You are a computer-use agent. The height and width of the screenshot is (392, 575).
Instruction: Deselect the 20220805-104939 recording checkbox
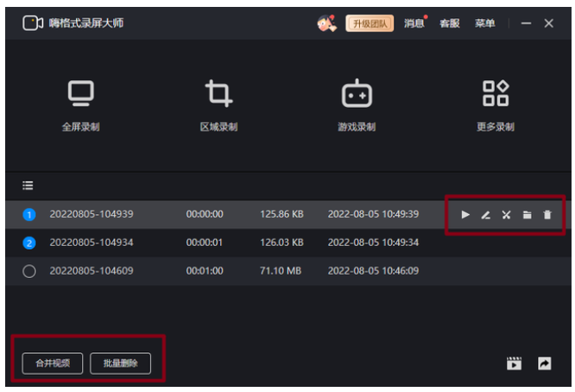coord(28,214)
